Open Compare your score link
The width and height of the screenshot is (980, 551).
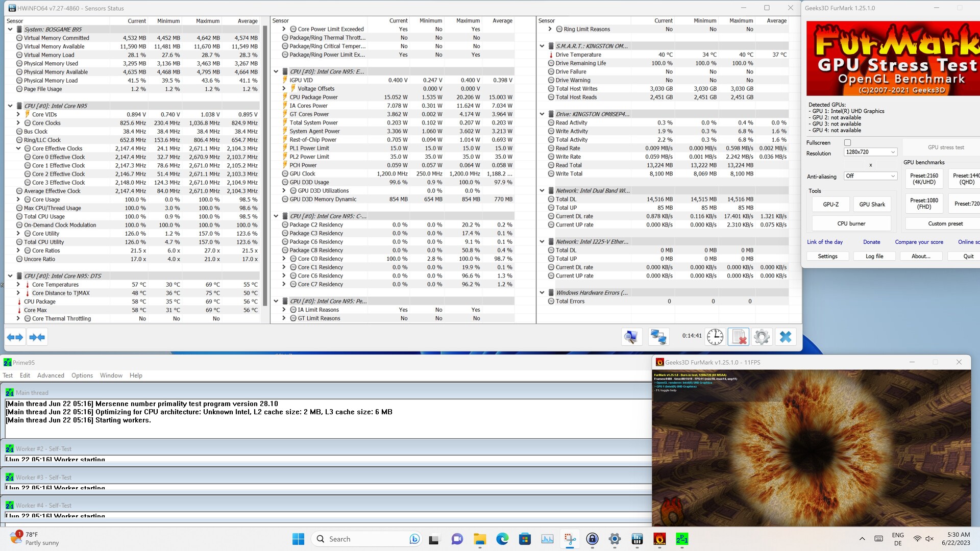(919, 242)
